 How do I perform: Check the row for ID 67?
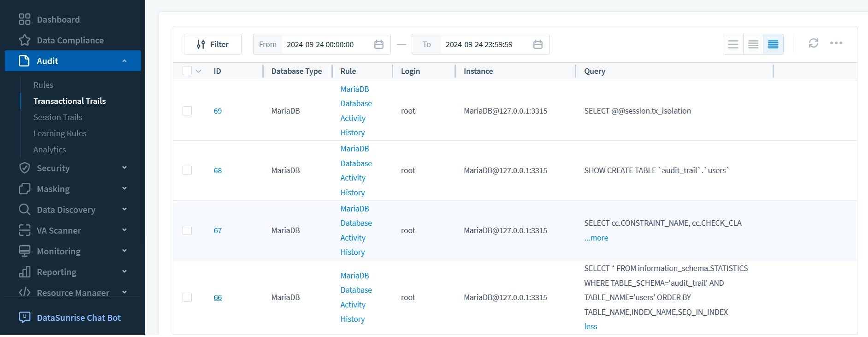point(187,230)
